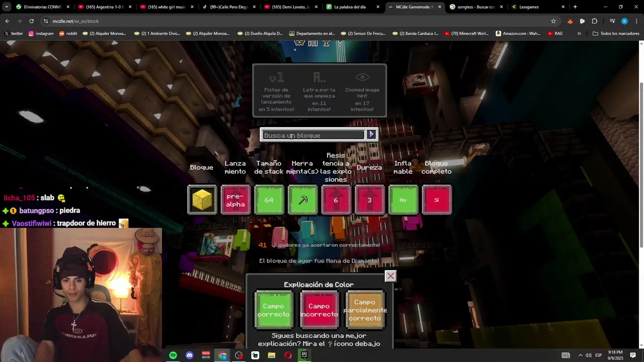The height and width of the screenshot is (362, 644).
Task: Click the green Campo correcto swatch
Action: point(273,310)
